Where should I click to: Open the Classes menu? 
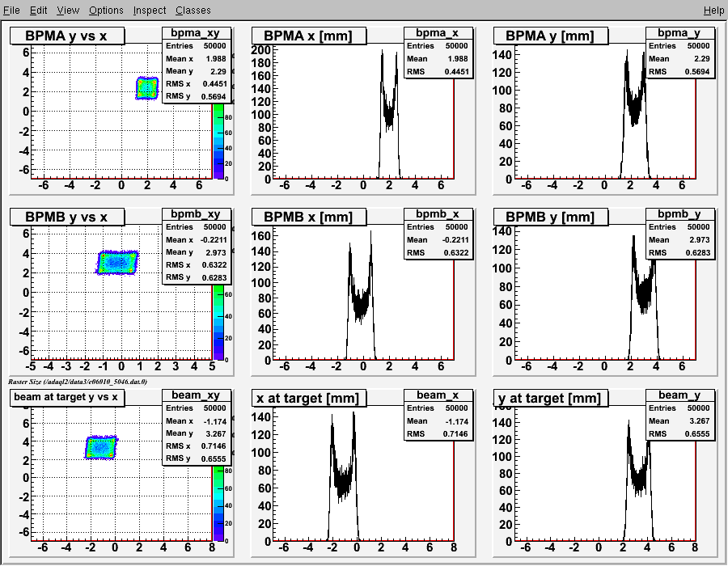[193, 11]
